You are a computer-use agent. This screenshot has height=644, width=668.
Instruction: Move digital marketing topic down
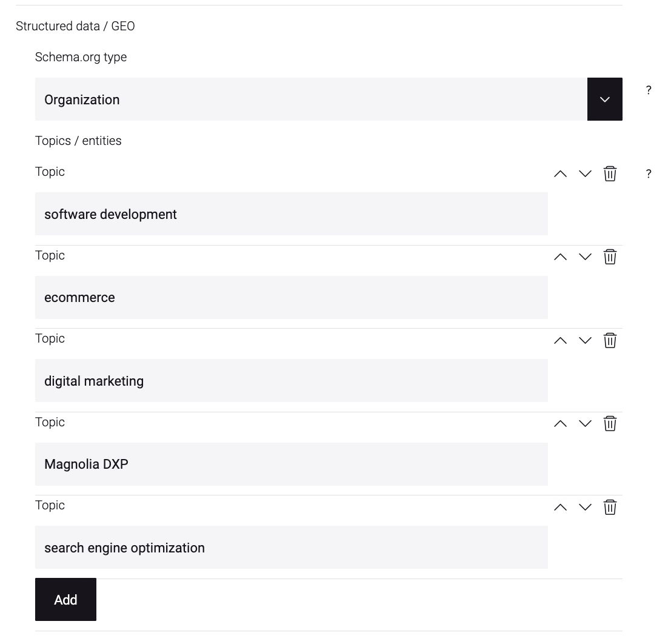[585, 341]
